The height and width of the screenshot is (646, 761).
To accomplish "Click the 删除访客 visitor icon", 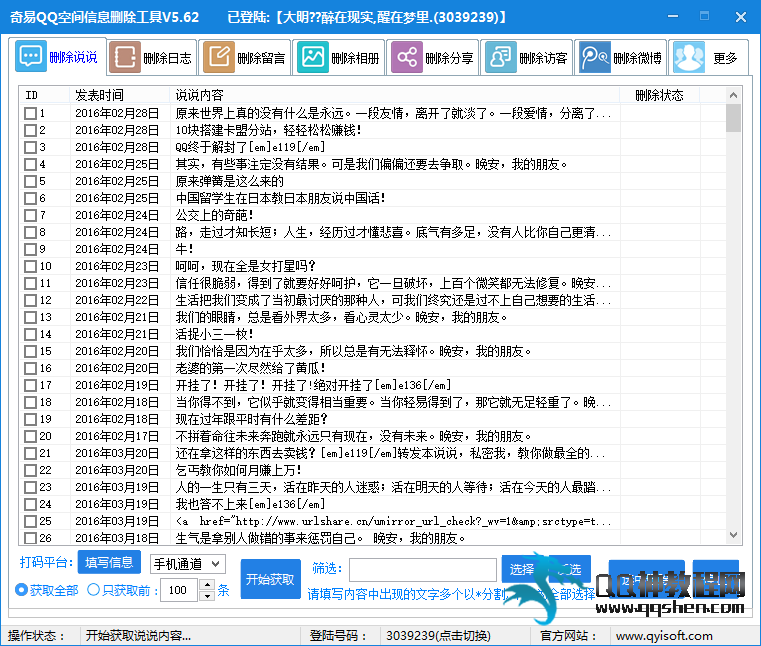I will (x=501, y=58).
